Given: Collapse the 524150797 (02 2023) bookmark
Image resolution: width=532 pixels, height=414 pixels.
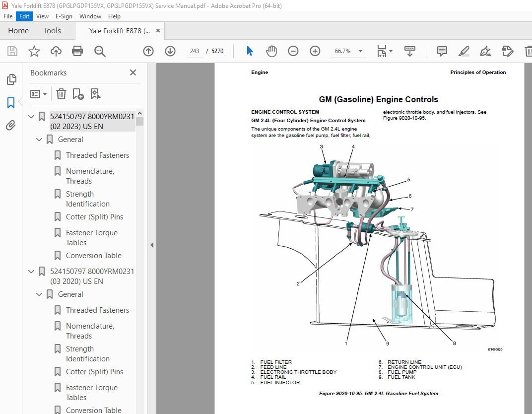Looking at the screenshot, I should pyautogui.click(x=31, y=117).
